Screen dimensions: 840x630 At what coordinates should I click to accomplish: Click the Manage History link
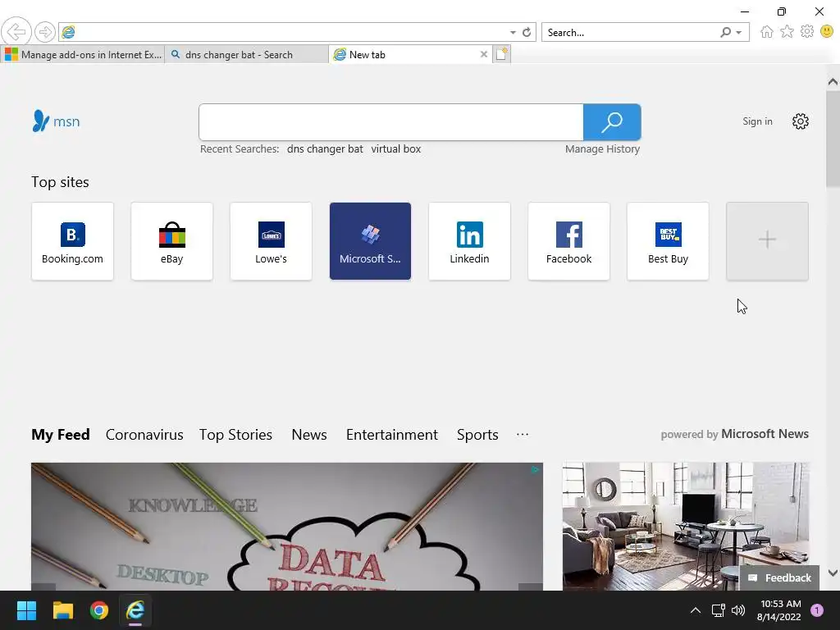tap(602, 149)
